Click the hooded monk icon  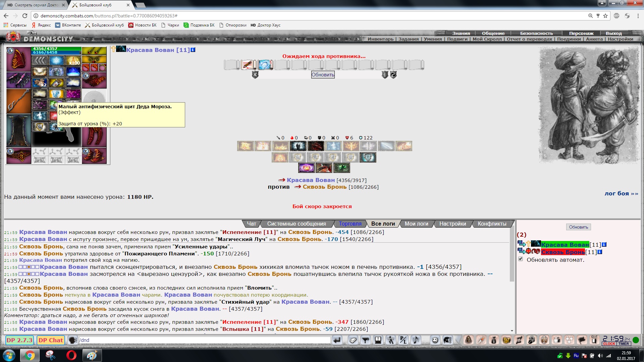click(x=469, y=340)
